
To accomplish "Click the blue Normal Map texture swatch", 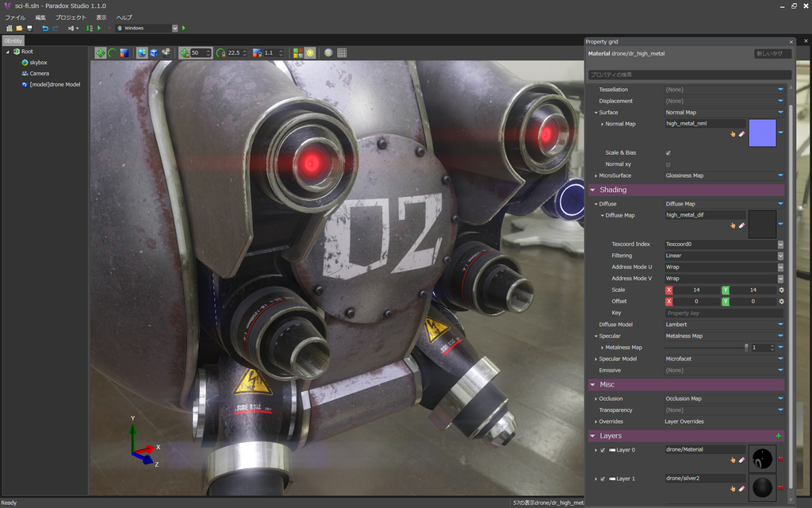I will (x=762, y=133).
